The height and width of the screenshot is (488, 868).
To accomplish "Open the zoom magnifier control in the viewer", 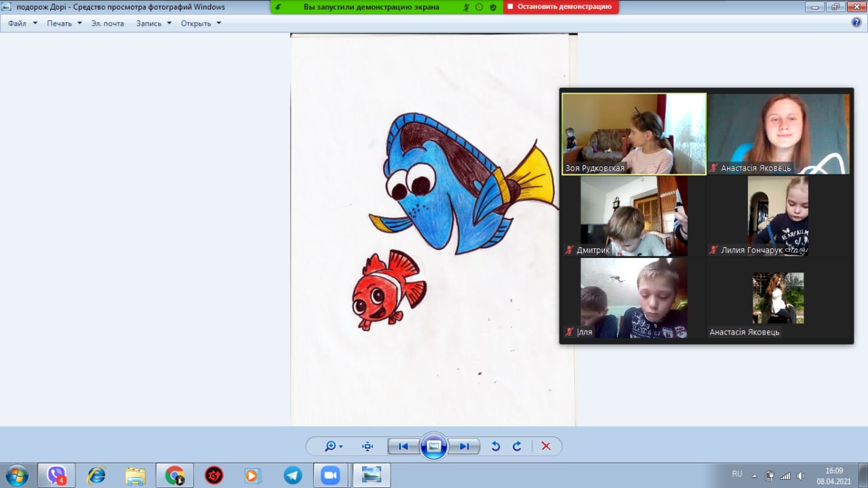I will [x=334, y=446].
